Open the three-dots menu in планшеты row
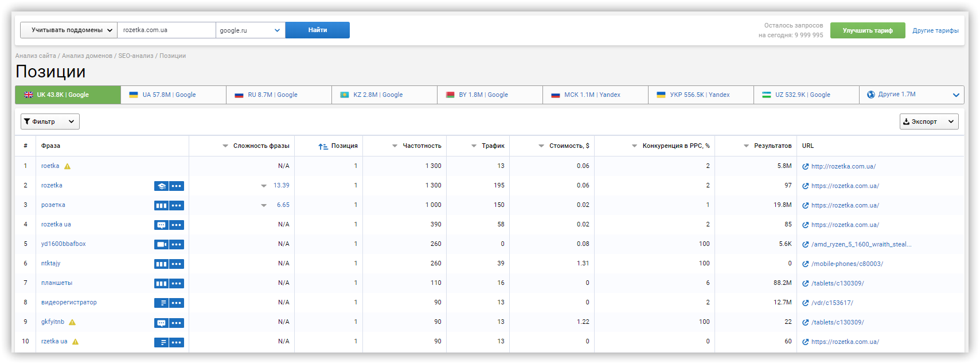 point(177,283)
